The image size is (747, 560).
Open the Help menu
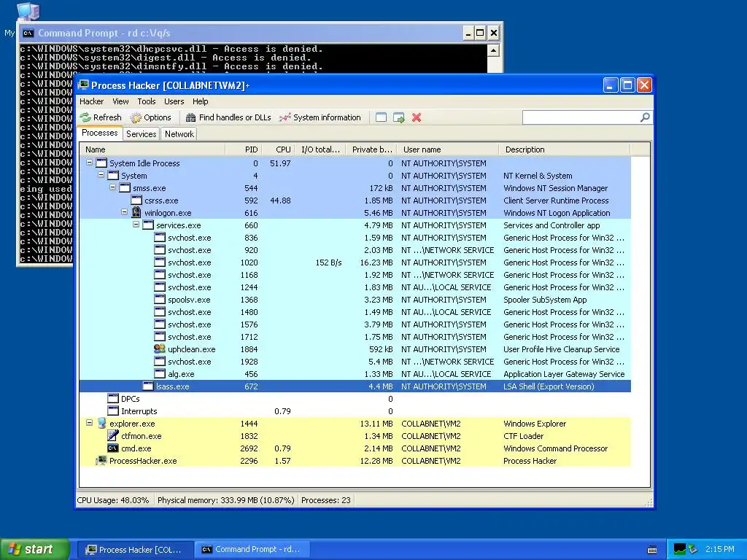click(x=200, y=101)
